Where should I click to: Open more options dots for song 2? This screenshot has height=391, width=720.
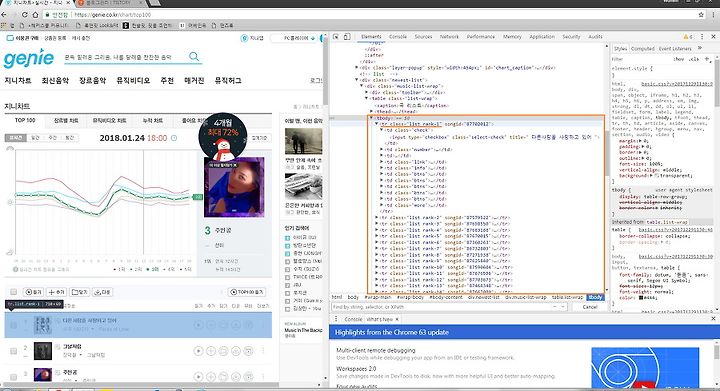tap(263, 351)
